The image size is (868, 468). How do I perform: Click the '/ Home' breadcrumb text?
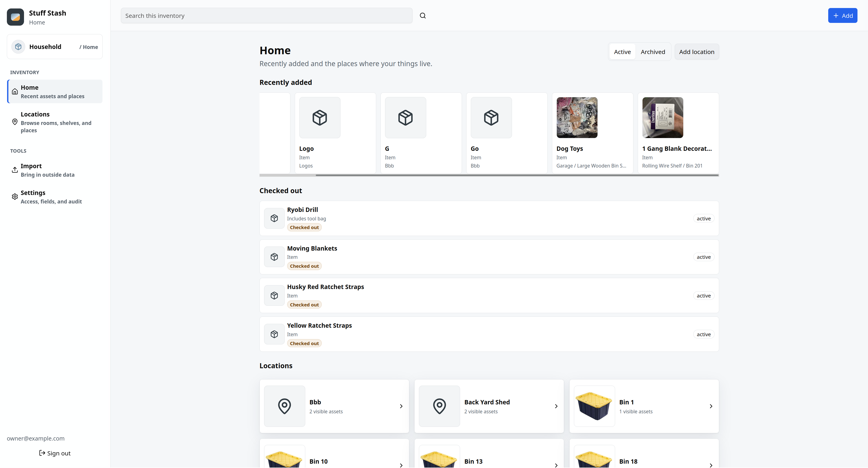[x=89, y=47]
